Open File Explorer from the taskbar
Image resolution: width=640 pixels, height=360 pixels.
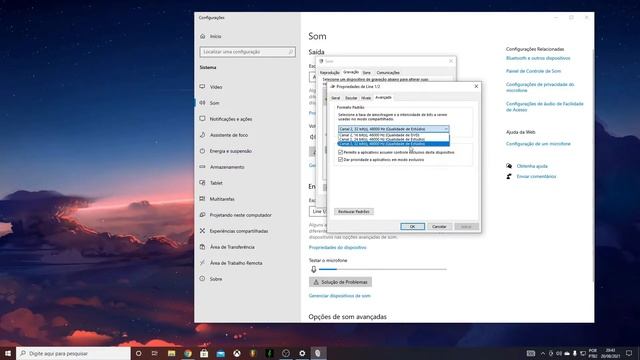[171, 353]
